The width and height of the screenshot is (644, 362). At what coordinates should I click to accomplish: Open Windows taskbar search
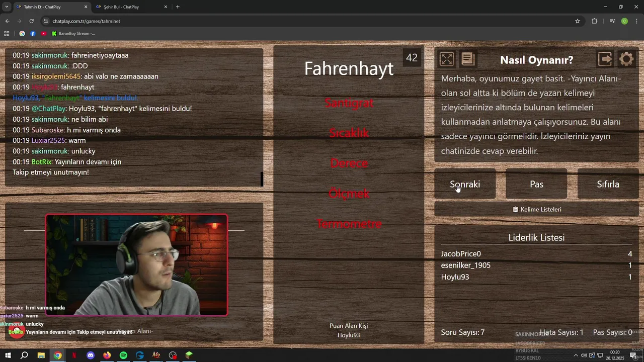point(24,355)
